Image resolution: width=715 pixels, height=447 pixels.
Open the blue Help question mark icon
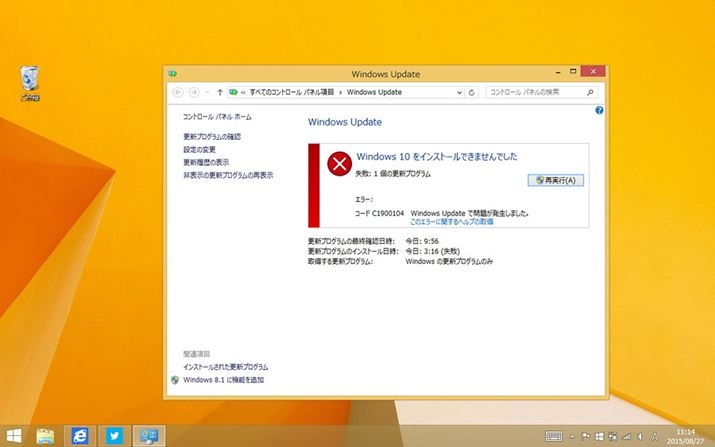coord(598,110)
